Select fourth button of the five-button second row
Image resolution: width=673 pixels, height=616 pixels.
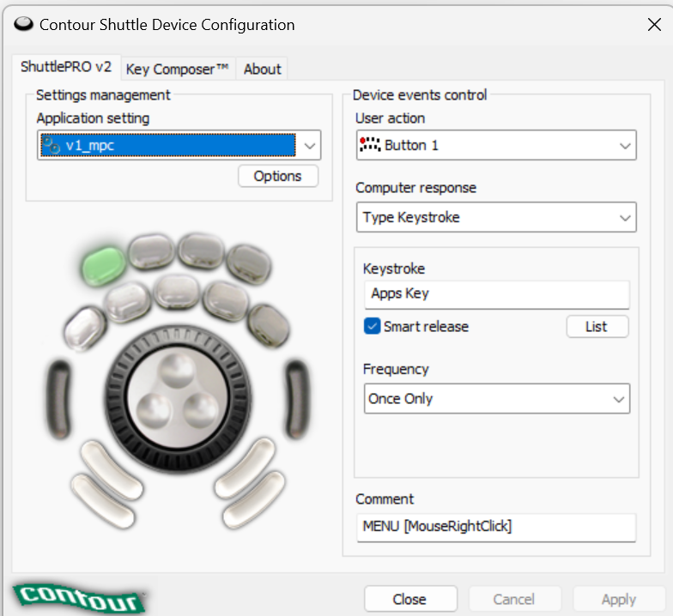[226, 300]
